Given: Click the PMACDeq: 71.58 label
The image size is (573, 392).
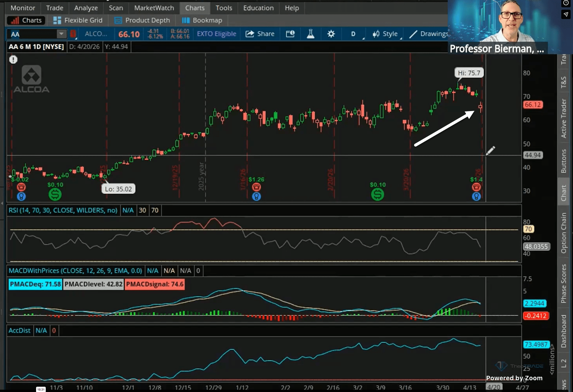Looking at the screenshot, I should point(35,284).
